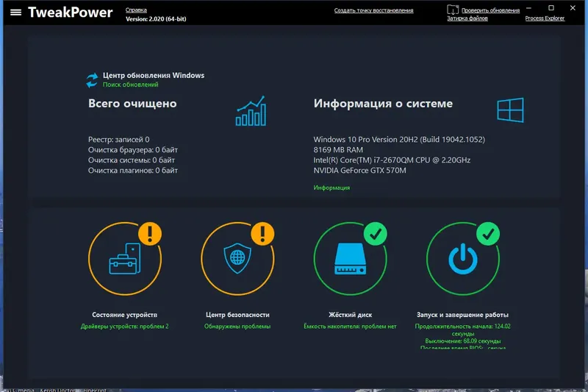Click the Всего очищено heading

click(x=132, y=103)
